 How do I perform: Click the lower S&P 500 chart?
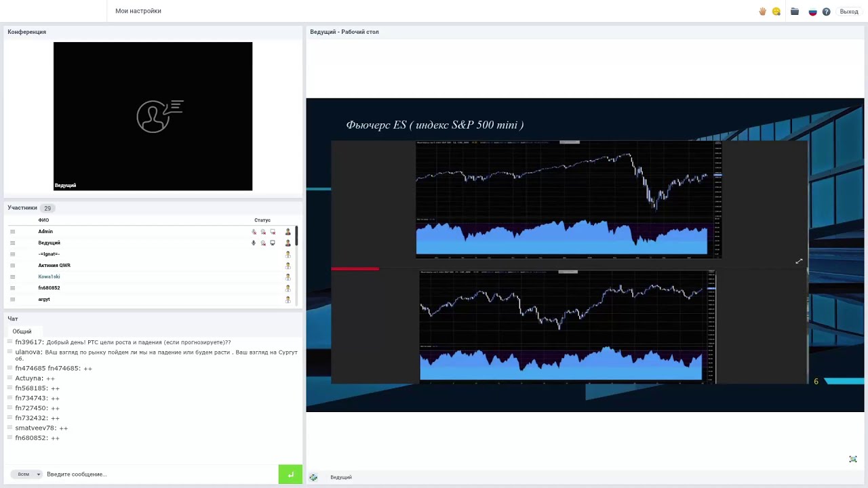coord(568,327)
